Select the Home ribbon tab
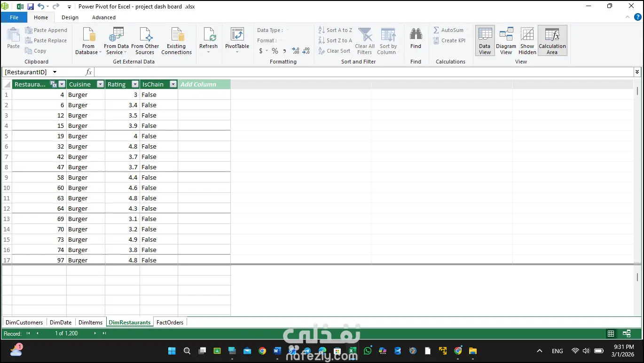The height and width of the screenshot is (363, 644). click(x=41, y=17)
